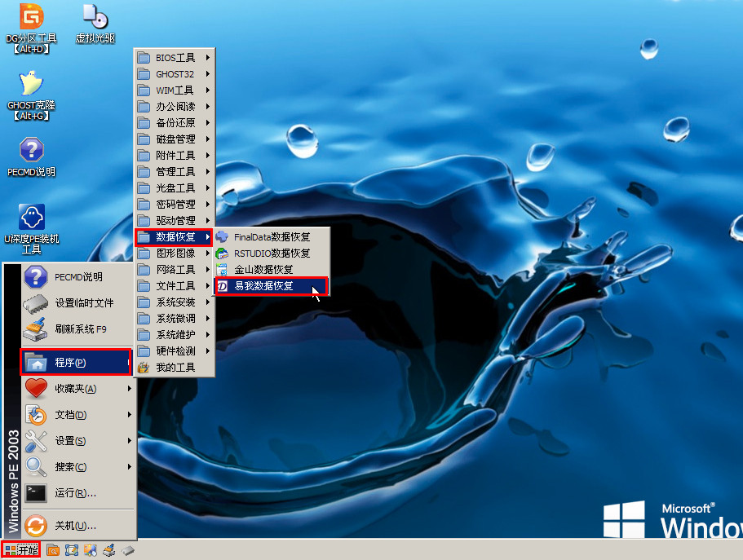The width and height of the screenshot is (743, 560).
Task: Click 设置临时文件 text label
Action: click(x=84, y=302)
